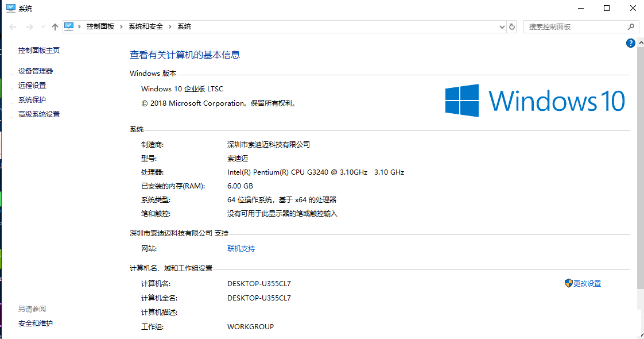Expand the chevron after the computer icon
This screenshot has width=644, height=339.
pos(79,26)
